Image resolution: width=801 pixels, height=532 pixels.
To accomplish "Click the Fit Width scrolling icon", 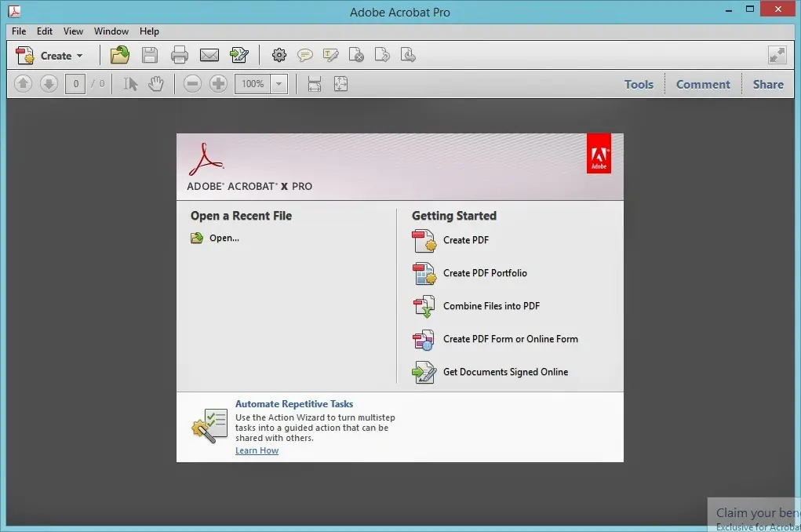I will click(315, 84).
